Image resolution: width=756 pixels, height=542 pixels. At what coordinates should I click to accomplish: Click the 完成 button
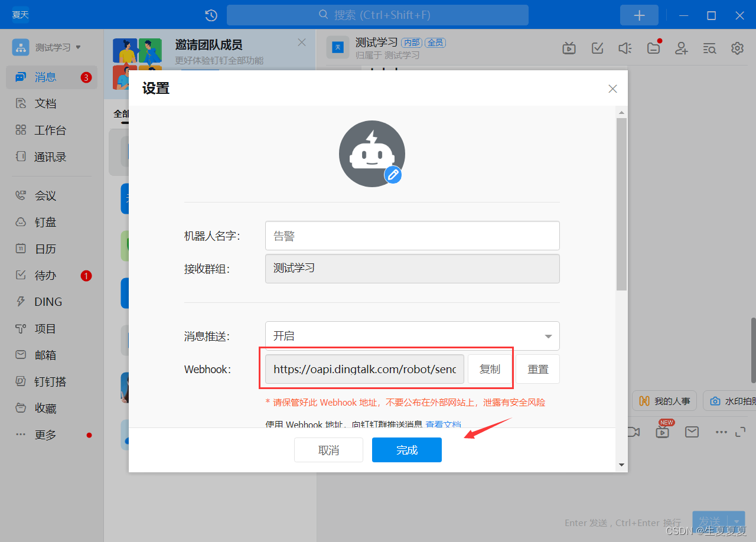[x=407, y=450]
